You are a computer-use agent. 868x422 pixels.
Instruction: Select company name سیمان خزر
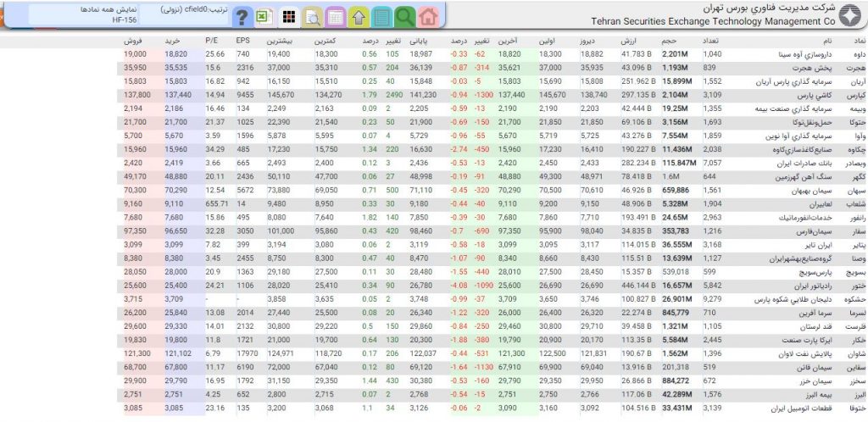[816, 381]
